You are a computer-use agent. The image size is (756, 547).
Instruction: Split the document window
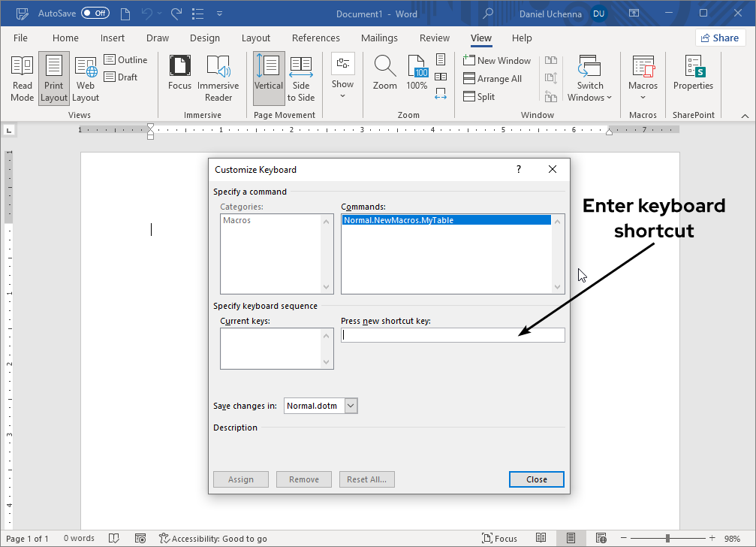pos(479,96)
